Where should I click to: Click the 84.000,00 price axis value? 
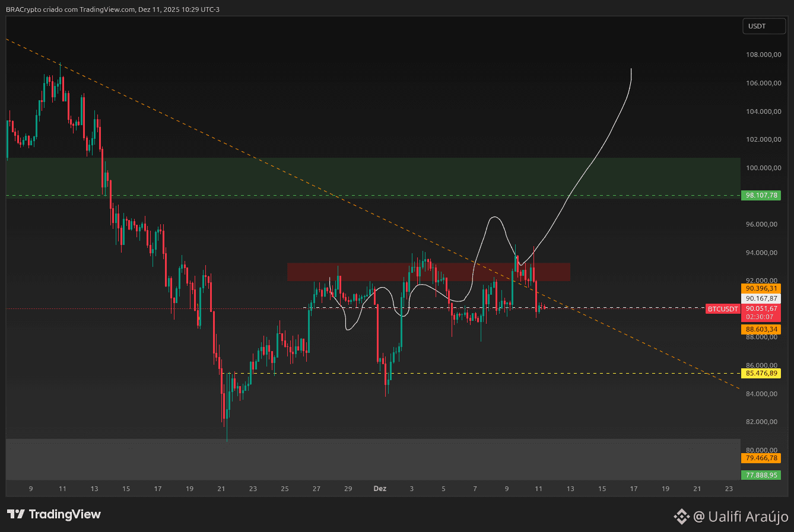coord(763,394)
